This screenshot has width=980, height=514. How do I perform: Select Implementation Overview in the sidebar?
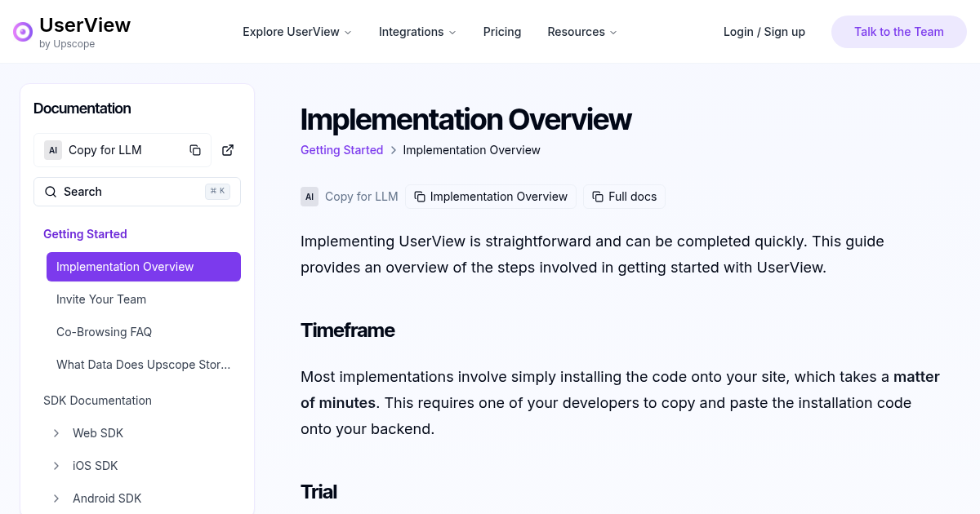(144, 267)
